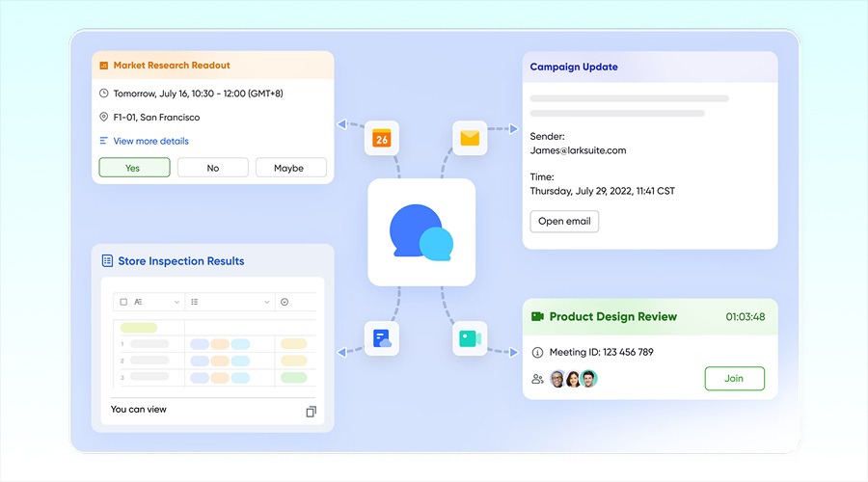The height and width of the screenshot is (482, 868).
Task: Open the blue docs cloud icon
Action: tap(381, 338)
